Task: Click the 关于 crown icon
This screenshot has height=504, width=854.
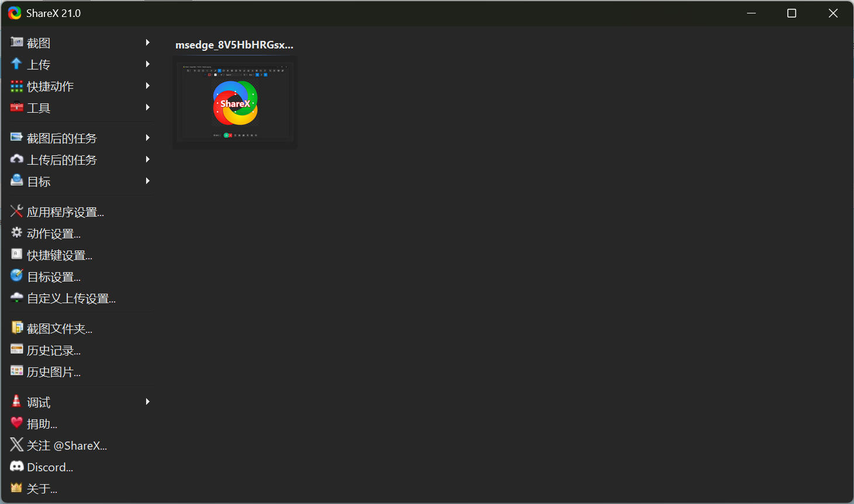Action: pos(17,488)
